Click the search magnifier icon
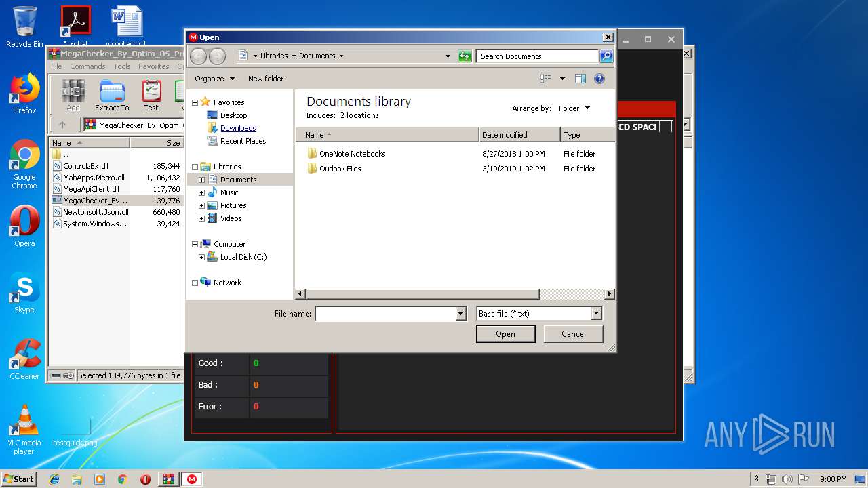Image resolution: width=868 pixels, height=488 pixels. tap(606, 56)
